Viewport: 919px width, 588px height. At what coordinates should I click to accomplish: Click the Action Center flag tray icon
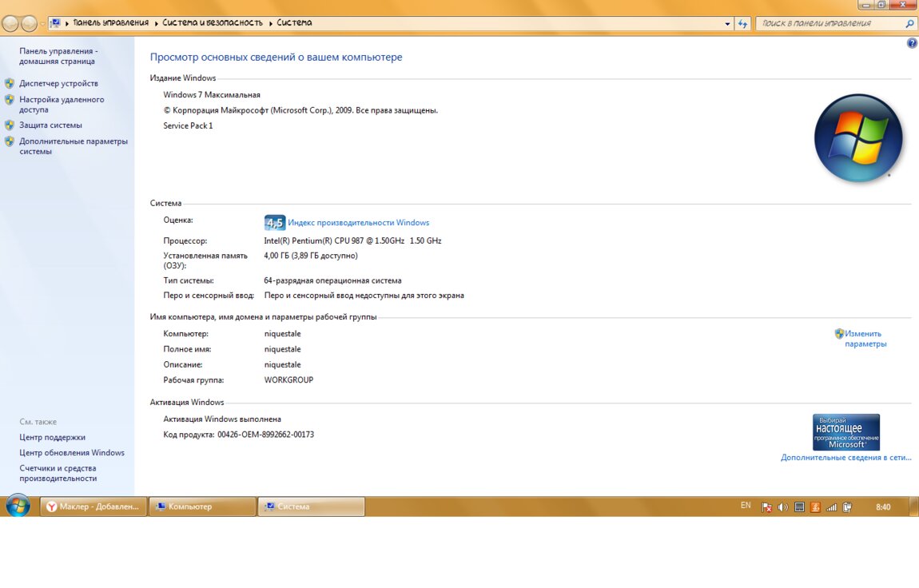767,507
